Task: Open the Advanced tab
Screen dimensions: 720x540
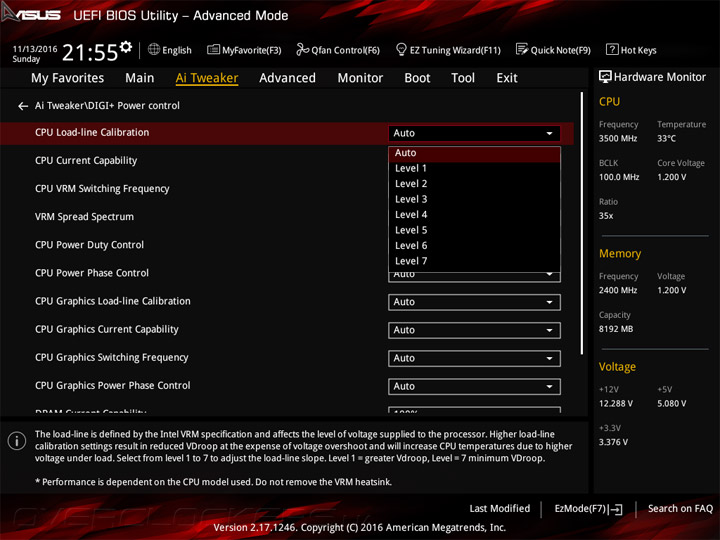Action: tap(287, 78)
